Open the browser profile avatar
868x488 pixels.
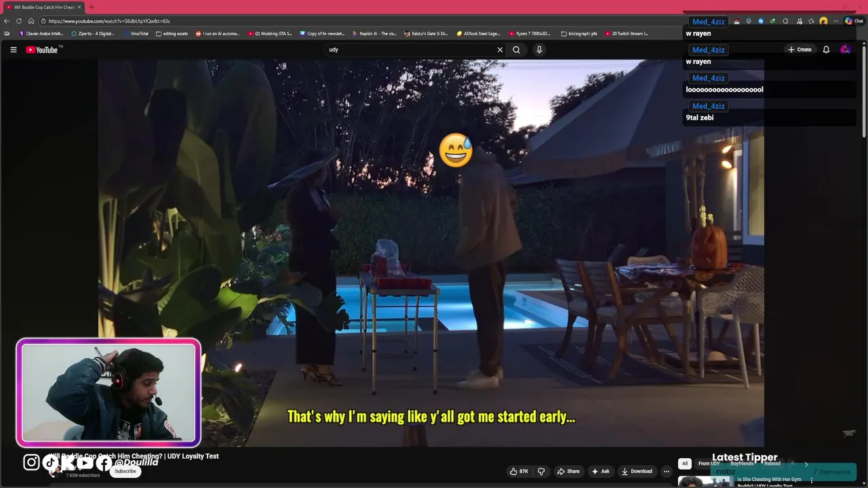click(x=823, y=21)
